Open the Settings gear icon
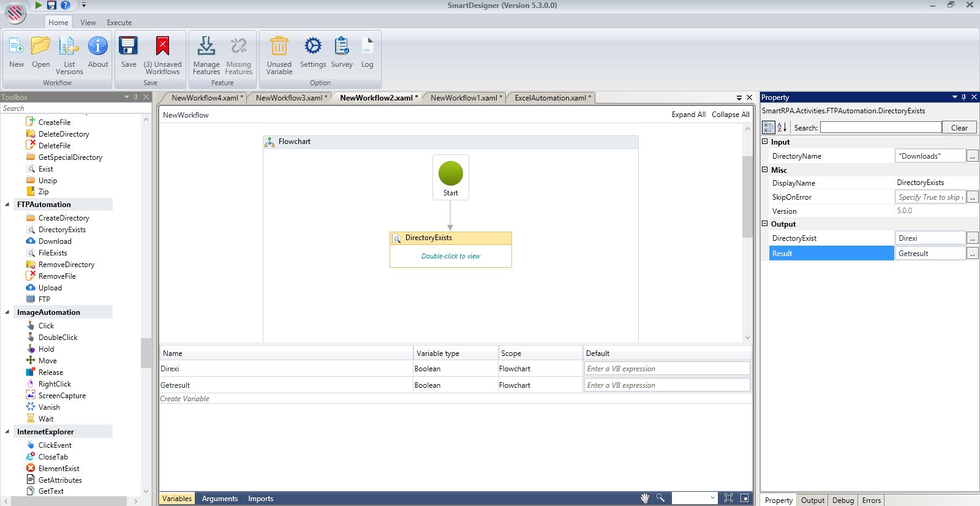980x506 pixels. pyautogui.click(x=313, y=47)
